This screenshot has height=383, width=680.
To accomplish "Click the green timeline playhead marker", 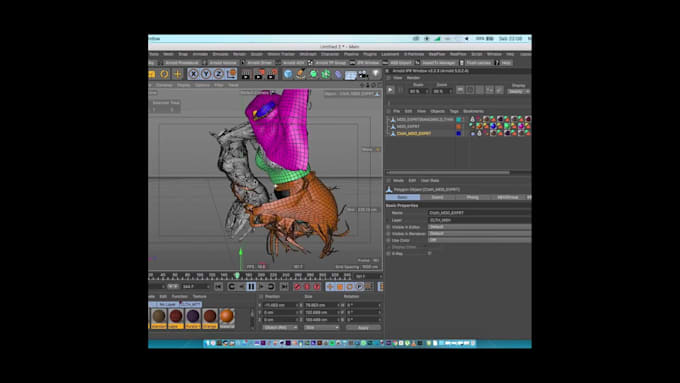I will [237, 275].
